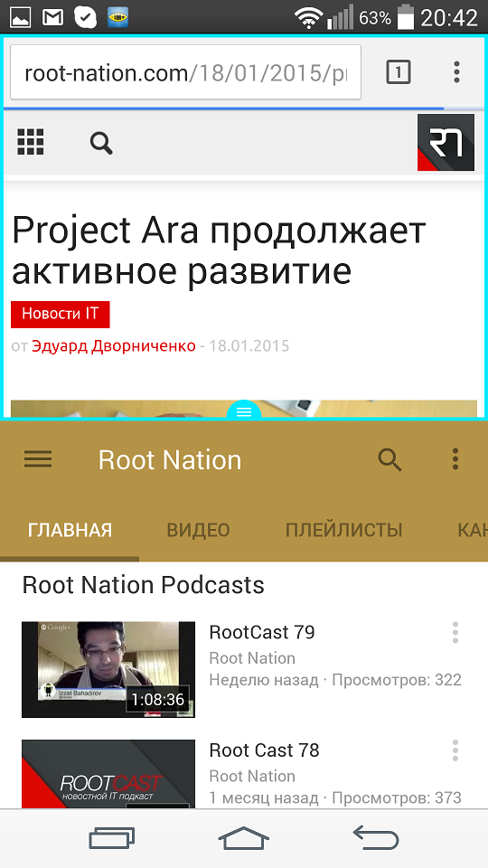Open the Новости IT category tag
The height and width of the screenshot is (868, 488).
[x=61, y=314]
